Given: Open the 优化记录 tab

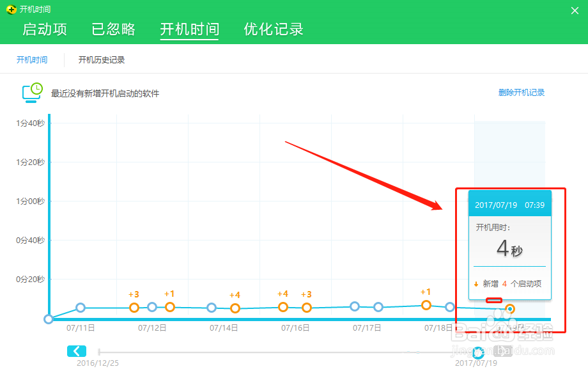Looking at the screenshot, I should point(274,29).
